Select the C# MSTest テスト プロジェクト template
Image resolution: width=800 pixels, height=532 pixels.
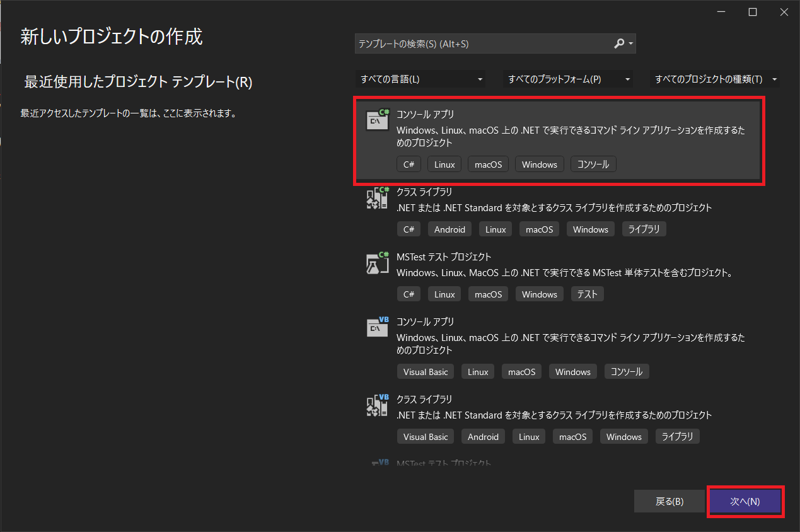(559, 276)
